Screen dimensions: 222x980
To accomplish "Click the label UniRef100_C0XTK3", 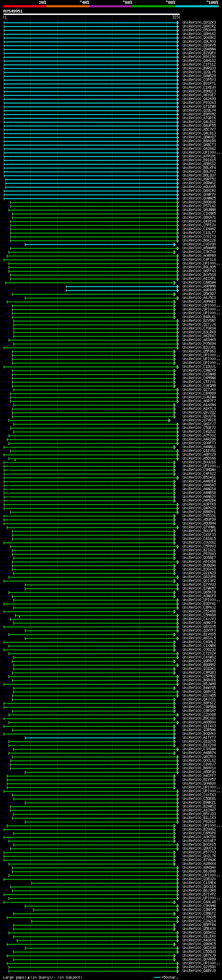I will point(199,795).
